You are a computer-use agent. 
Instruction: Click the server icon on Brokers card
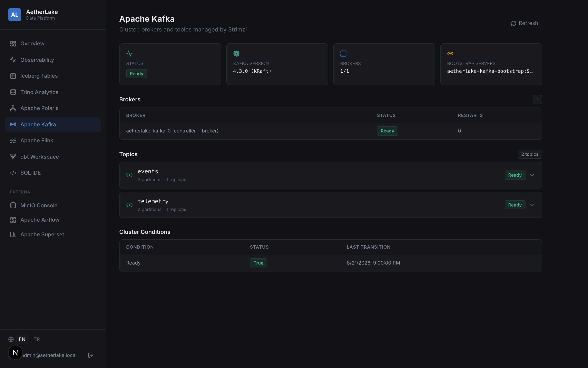pyautogui.click(x=343, y=54)
